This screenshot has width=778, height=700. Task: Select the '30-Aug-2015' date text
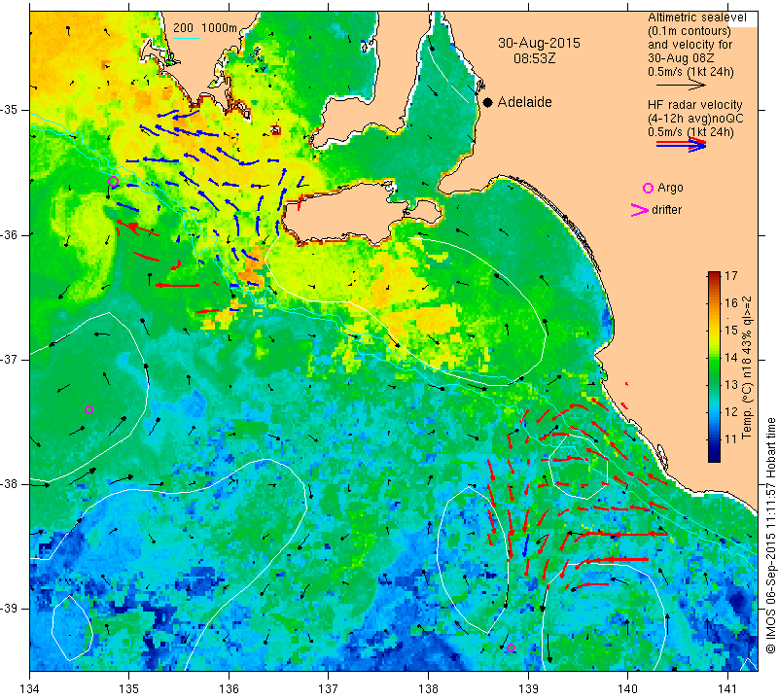coord(539,43)
